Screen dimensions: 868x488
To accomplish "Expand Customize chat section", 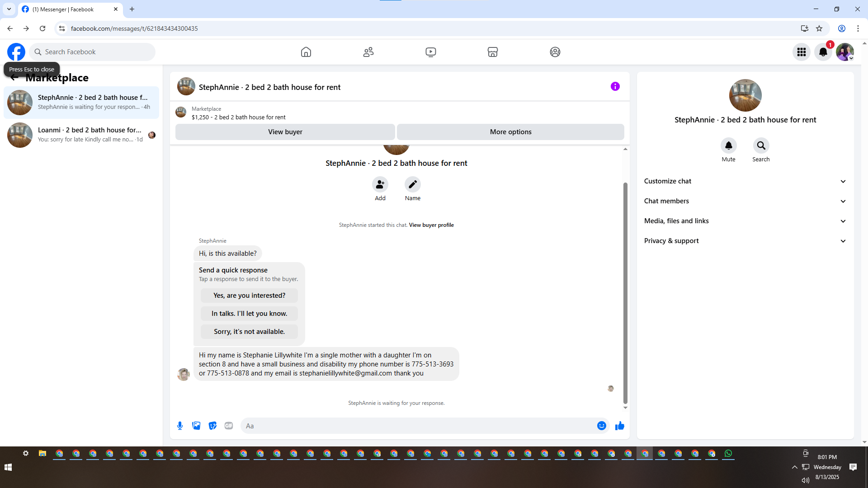I will [745, 181].
